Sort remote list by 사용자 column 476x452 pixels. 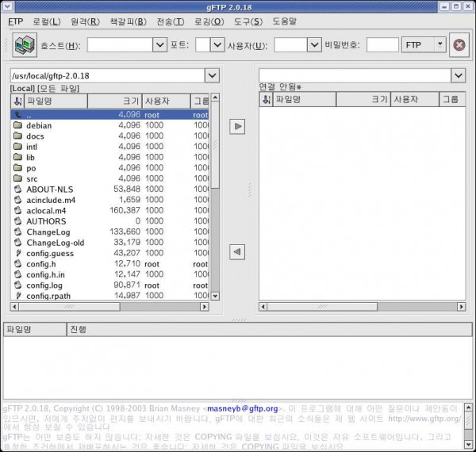pos(415,99)
